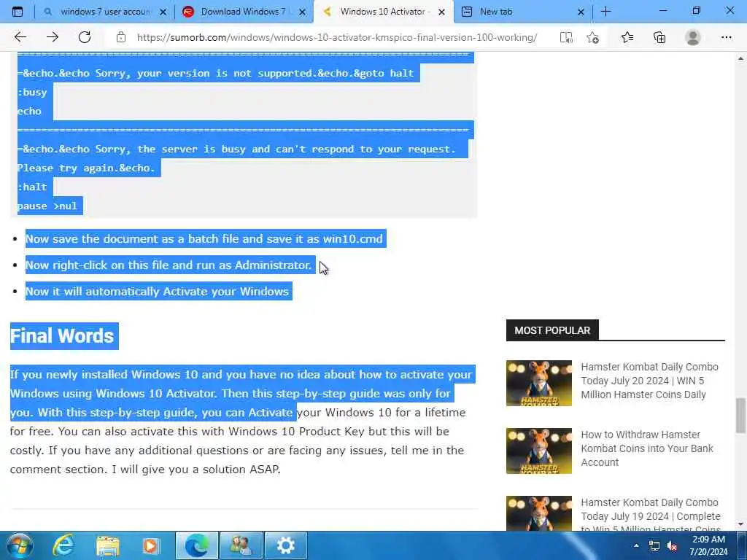Open a new browser tab

[606, 12]
